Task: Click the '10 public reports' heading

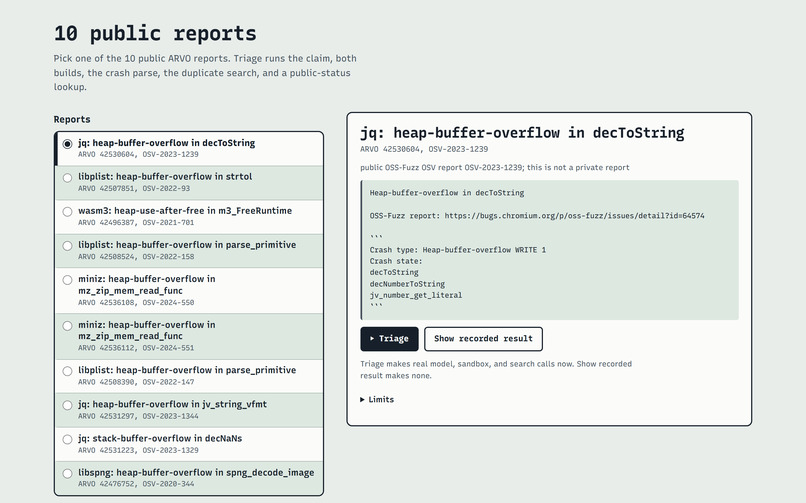Action: [x=155, y=33]
